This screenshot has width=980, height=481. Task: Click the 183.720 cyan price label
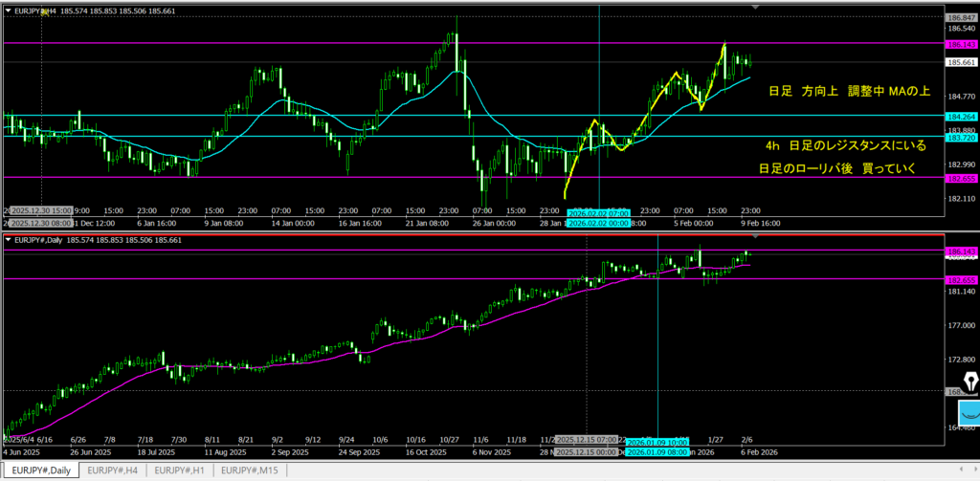960,138
